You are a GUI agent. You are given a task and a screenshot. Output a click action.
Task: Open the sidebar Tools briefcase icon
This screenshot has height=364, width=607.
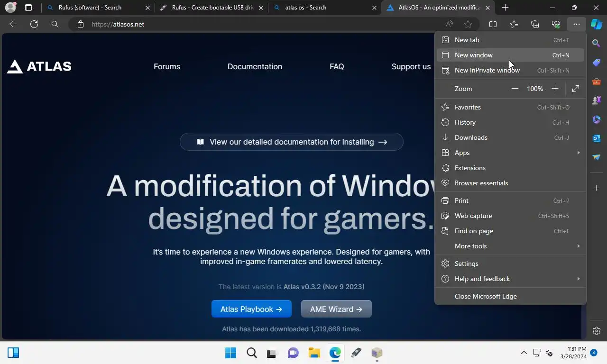click(x=597, y=82)
